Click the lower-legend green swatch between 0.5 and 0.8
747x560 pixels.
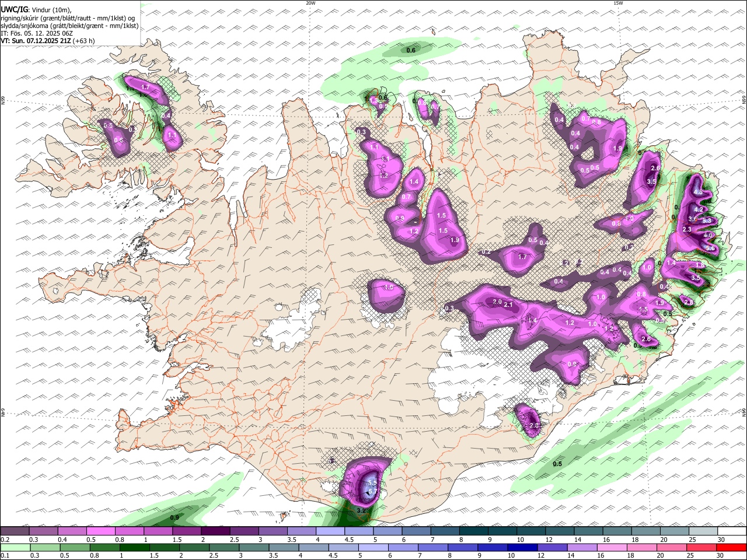[75, 548]
